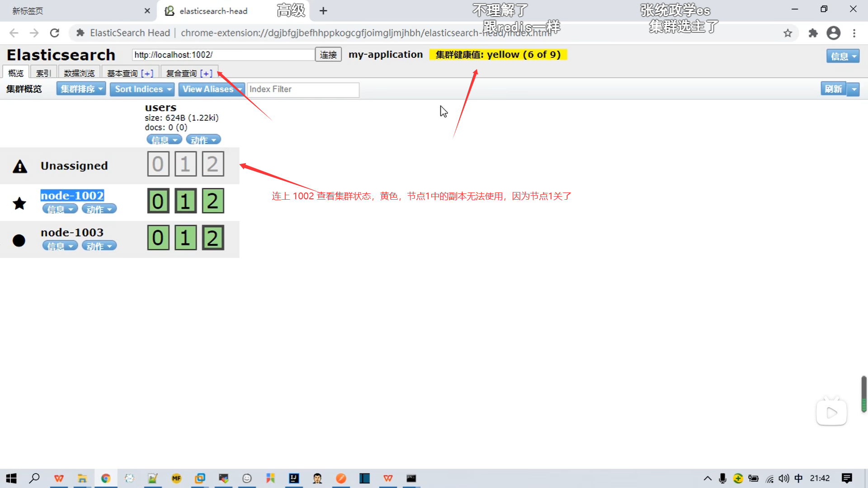Viewport: 868px width, 488px height.
Task: Click the browser reload icon
Action: pos(55,33)
